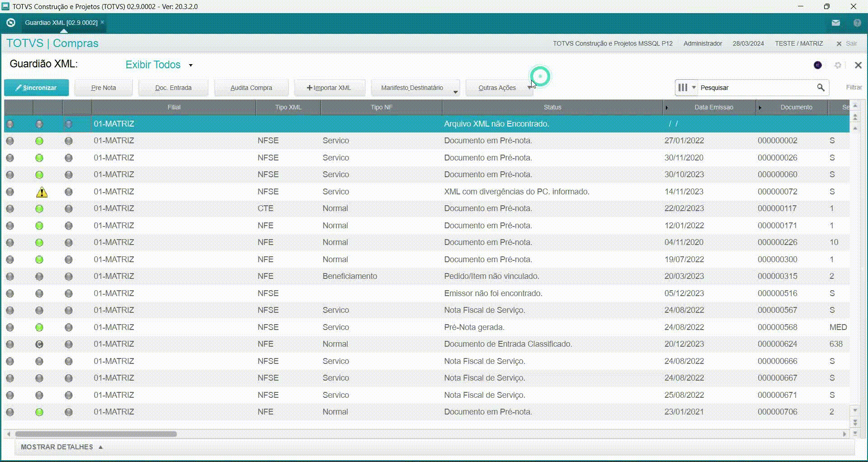Open the column selector dropdown beside Pesquisar
This screenshot has height=462, width=868.
(x=686, y=88)
